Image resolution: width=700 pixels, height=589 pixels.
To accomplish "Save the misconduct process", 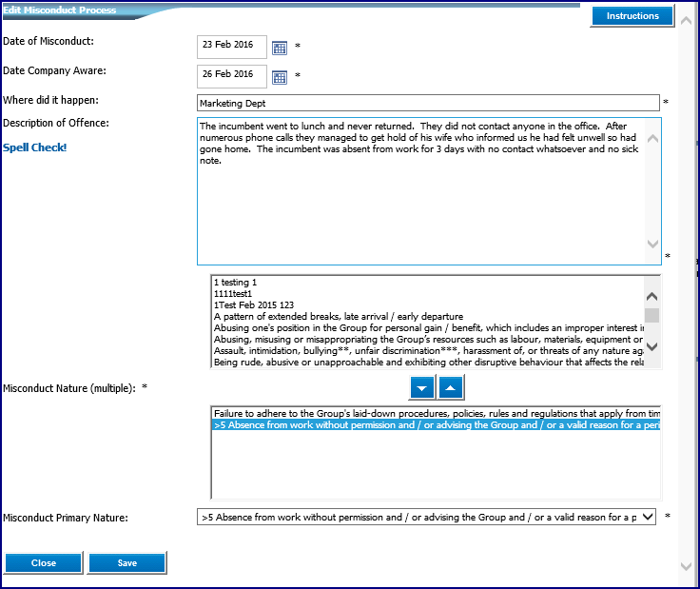I will pos(127,562).
